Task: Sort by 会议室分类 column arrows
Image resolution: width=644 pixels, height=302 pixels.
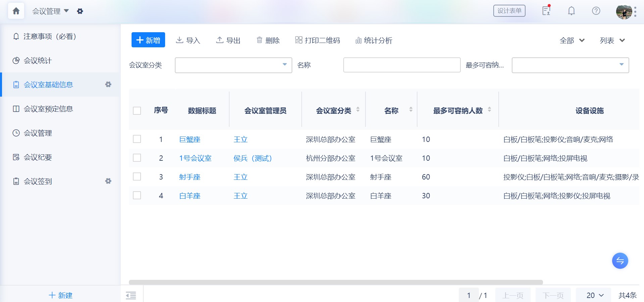Action: [x=358, y=109]
